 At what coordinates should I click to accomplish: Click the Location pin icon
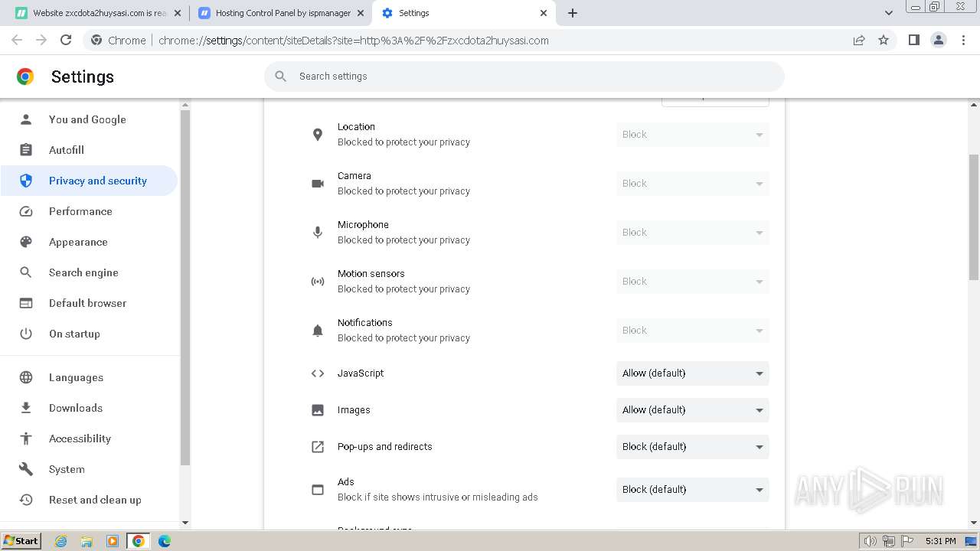click(318, 135)
